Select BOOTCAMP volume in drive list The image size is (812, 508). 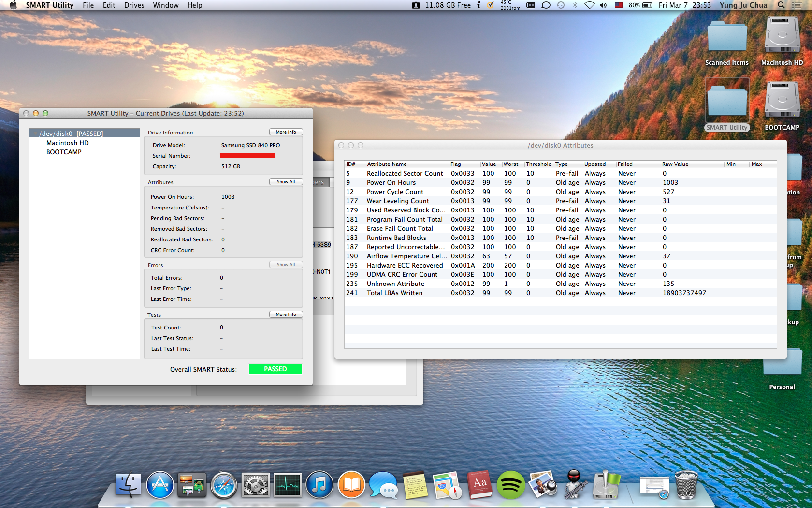pyautogui.click(x=64, y=152)
